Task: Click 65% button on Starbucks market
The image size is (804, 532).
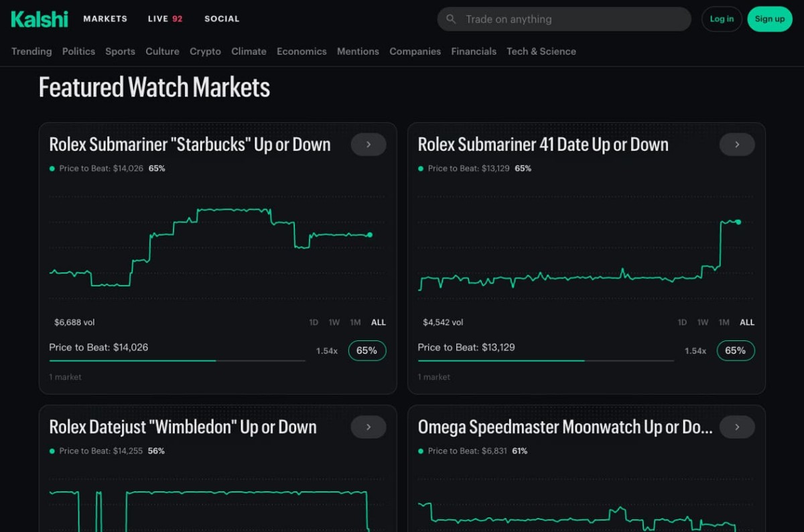Action: coord(367,350)
